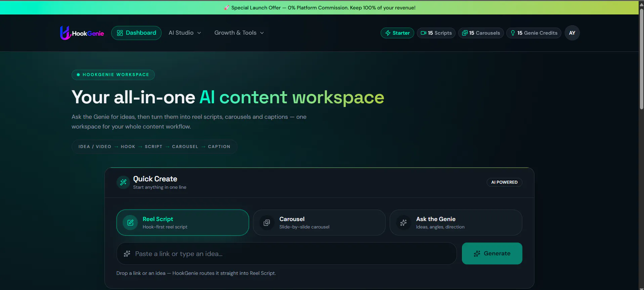Image resolution: width=644 pixels, height=290 pixels.
Task: Expand the Growth & Tools dropdown chevron
Action: pos(262,33)
